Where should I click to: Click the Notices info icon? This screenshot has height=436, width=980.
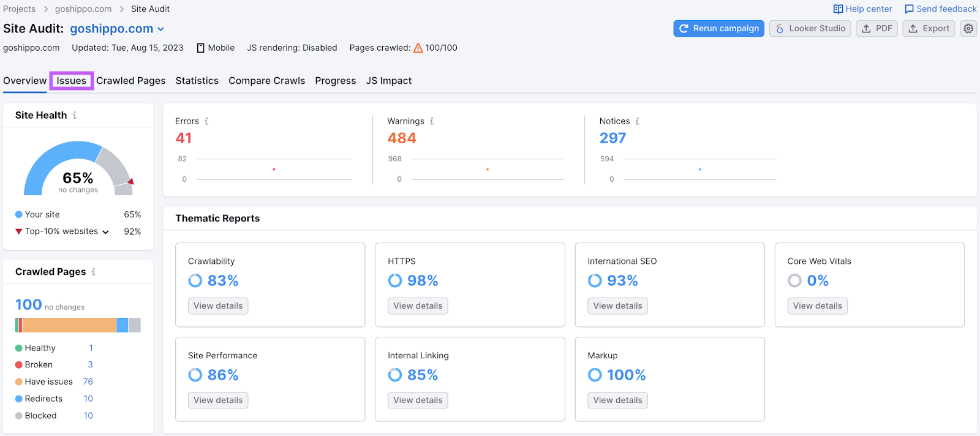(638, 121)
